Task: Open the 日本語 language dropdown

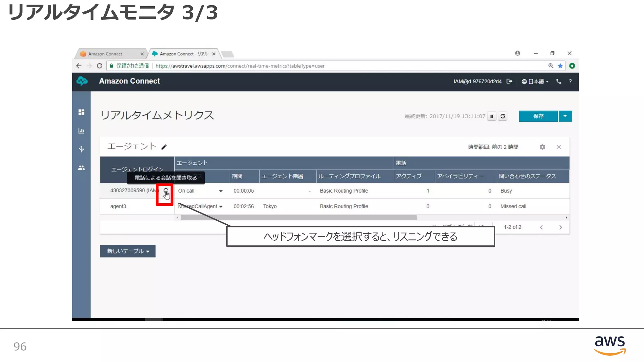Action: tap(535, 81)
